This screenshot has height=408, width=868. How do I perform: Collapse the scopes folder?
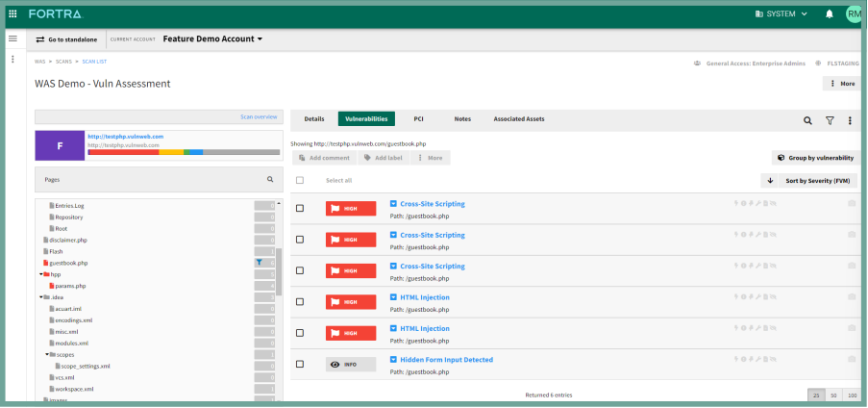point(46,354)
